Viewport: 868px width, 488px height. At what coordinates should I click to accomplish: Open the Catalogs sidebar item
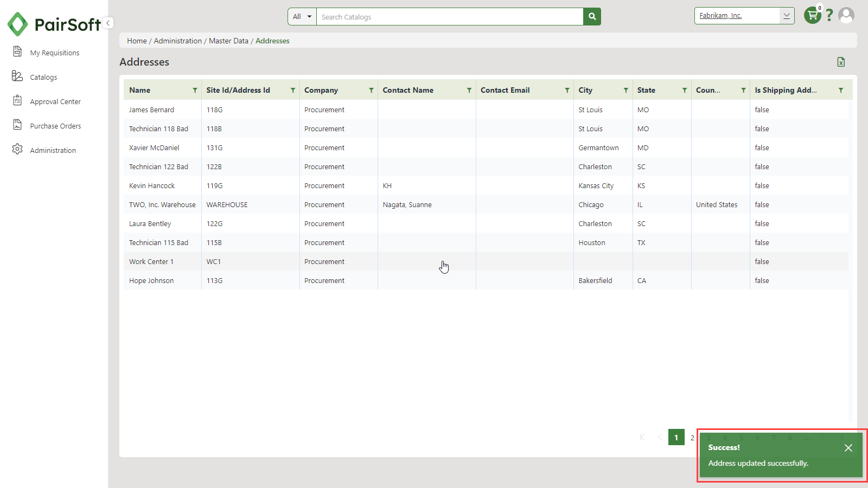[35, 77]
